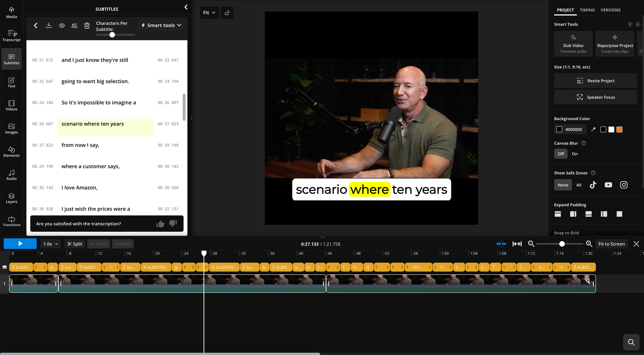
Task: Open the Transitions sidebar panel
Action: click(x=11, y=221)
